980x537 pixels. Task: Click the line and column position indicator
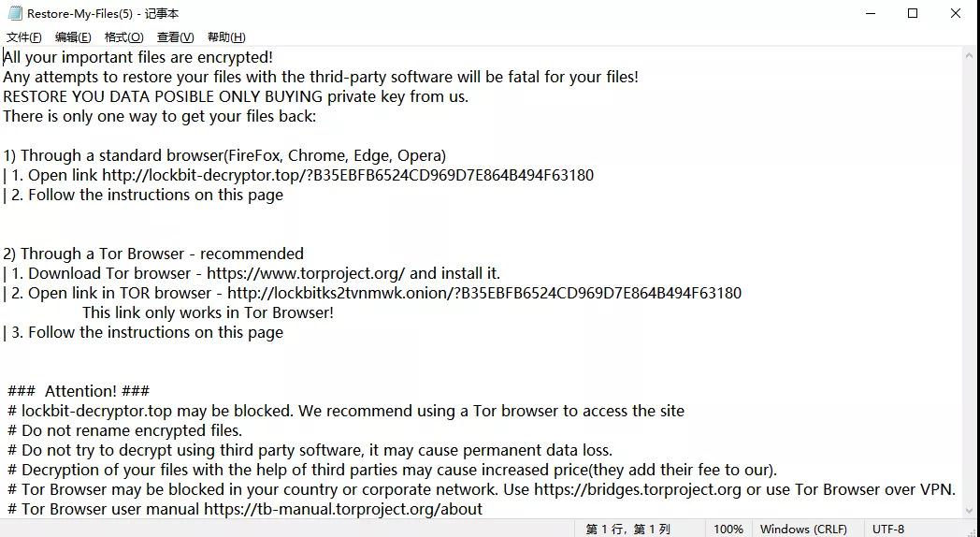coord(627,529)
